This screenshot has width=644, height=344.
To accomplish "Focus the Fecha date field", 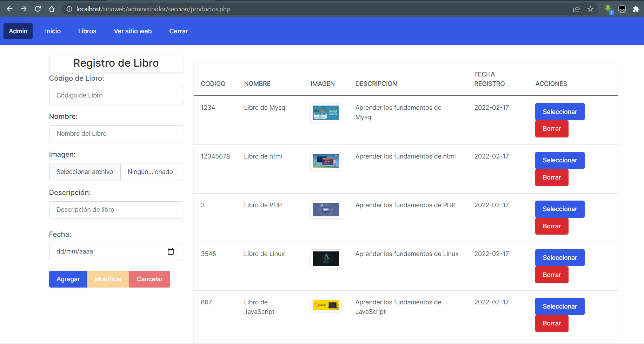I will click(116, 251).
